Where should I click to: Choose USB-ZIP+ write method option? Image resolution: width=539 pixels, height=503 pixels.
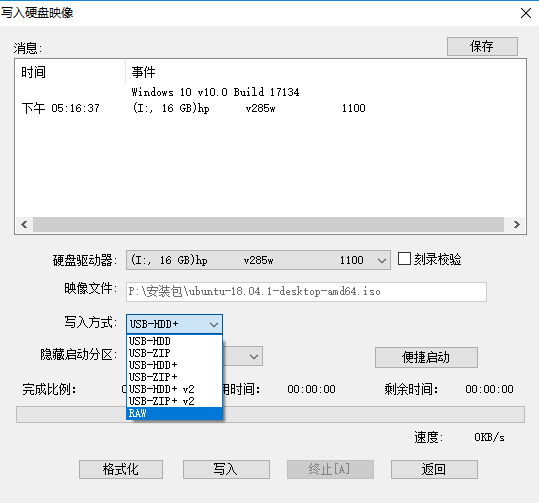click(x=174, y=377)
